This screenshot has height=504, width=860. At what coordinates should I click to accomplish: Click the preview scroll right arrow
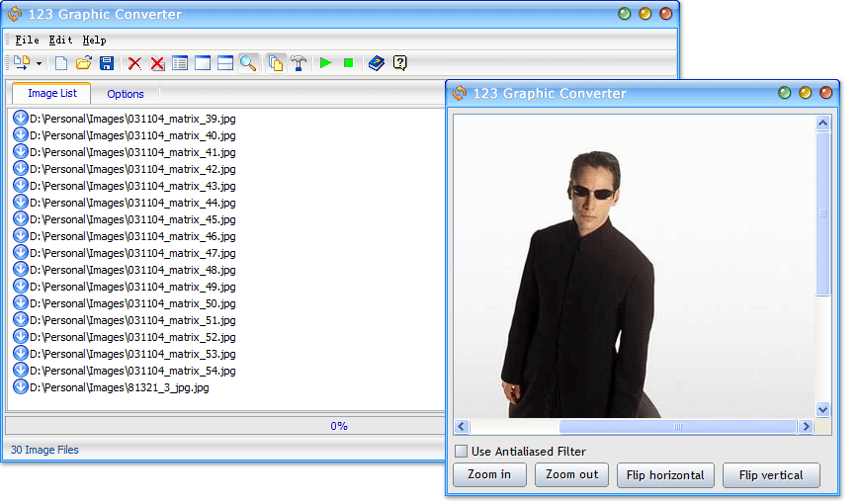806,427
